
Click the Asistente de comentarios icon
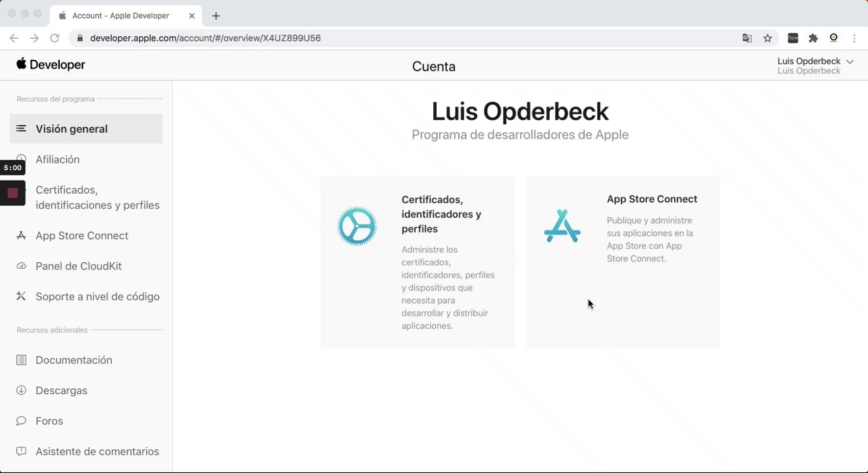pyautogui.click(x=21, y=451)
